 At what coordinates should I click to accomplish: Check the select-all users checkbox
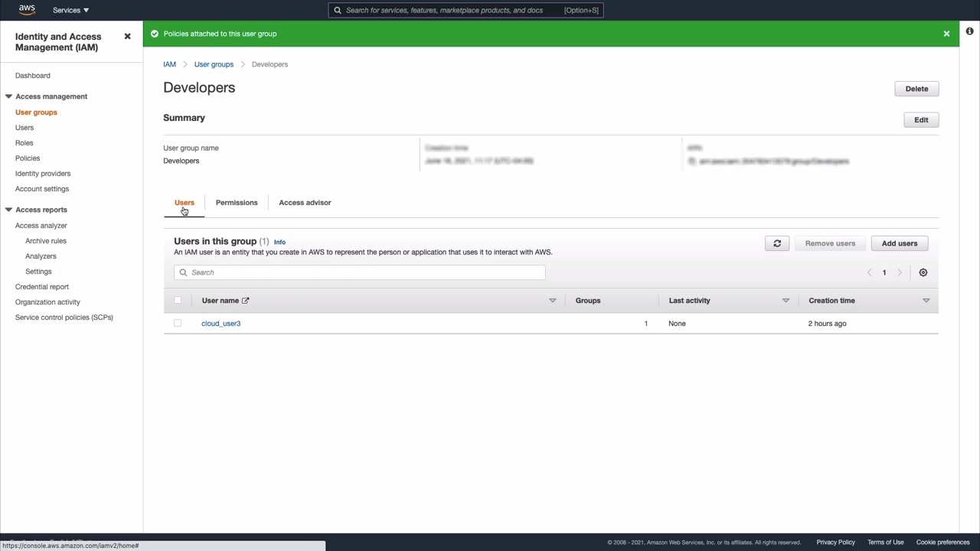[178, 301]
